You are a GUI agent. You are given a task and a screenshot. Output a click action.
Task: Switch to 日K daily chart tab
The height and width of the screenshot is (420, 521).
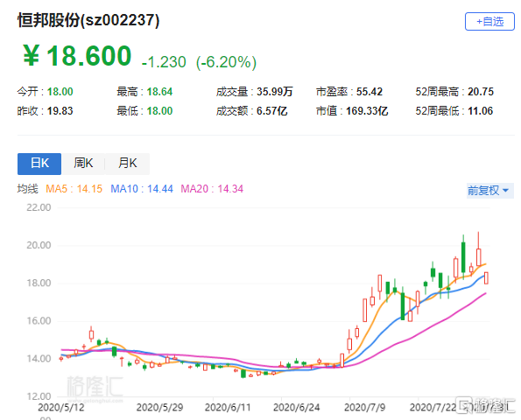pyautogui.click(x=39, y=164)
